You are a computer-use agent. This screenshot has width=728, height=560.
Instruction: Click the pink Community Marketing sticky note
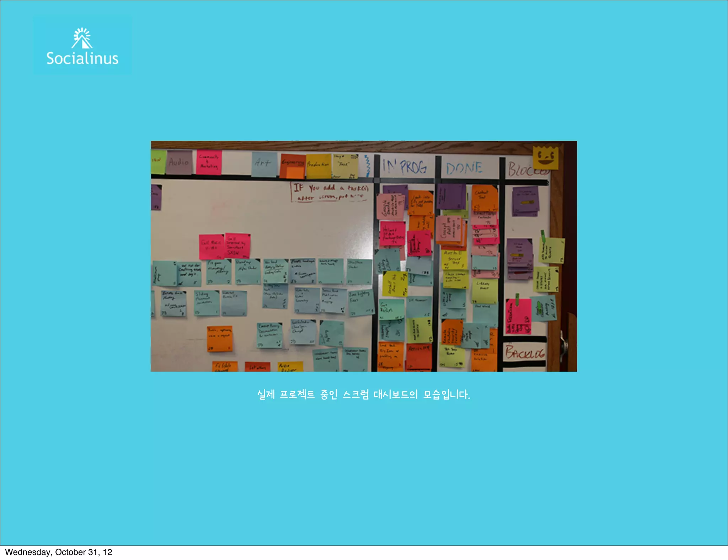click(209, 162)
